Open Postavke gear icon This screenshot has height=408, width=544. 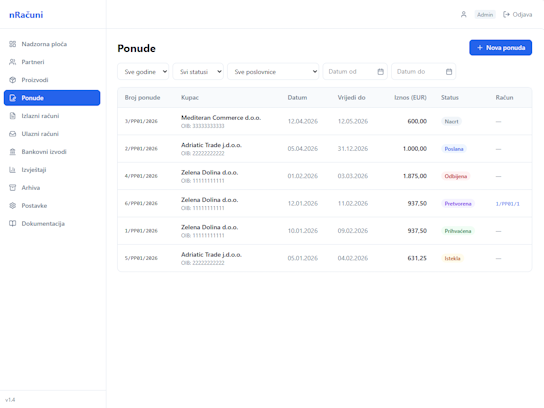tap(12, 206)
